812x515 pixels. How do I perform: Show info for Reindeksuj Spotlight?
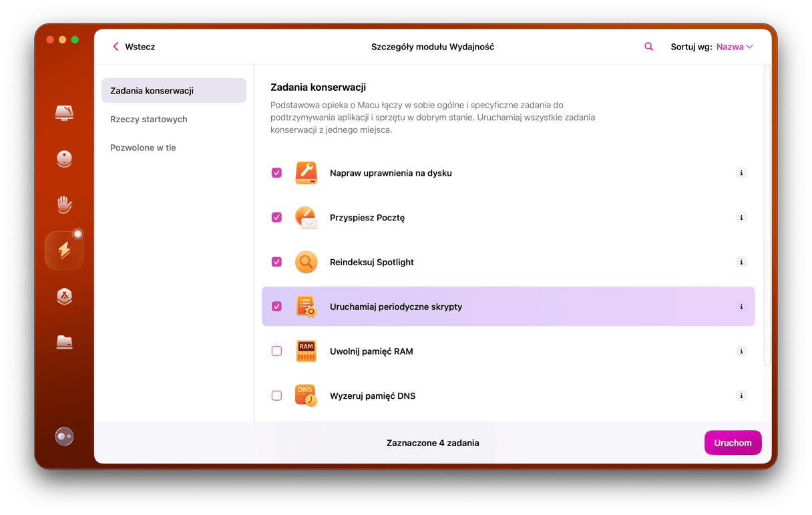[741, 263]
